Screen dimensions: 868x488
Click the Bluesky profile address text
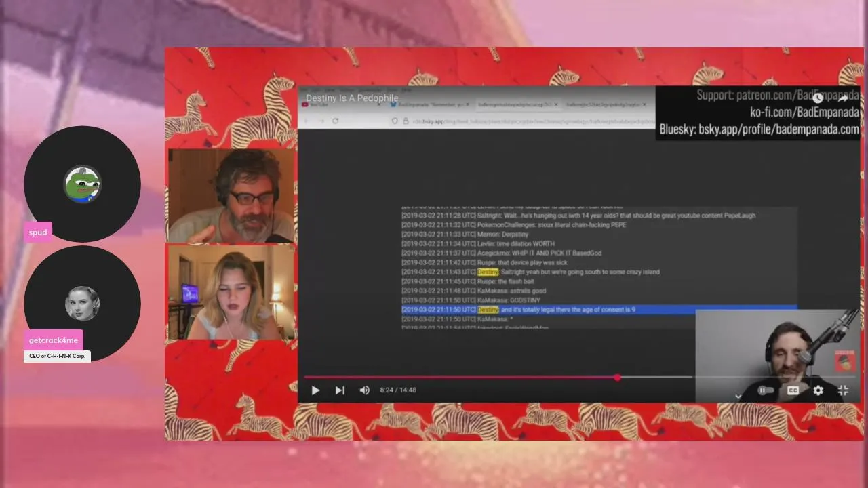[759, 129]
